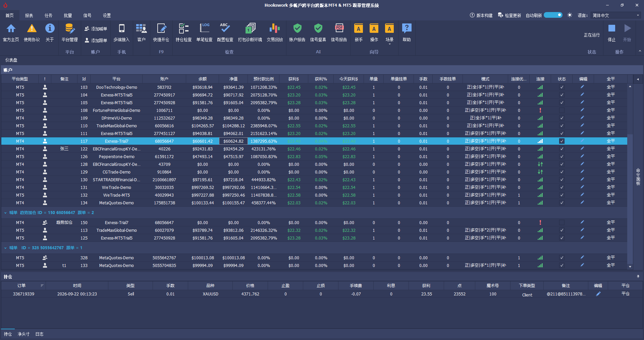Open the 报表 menu
This screenshot has height=340, width=644.
point(29,15)
